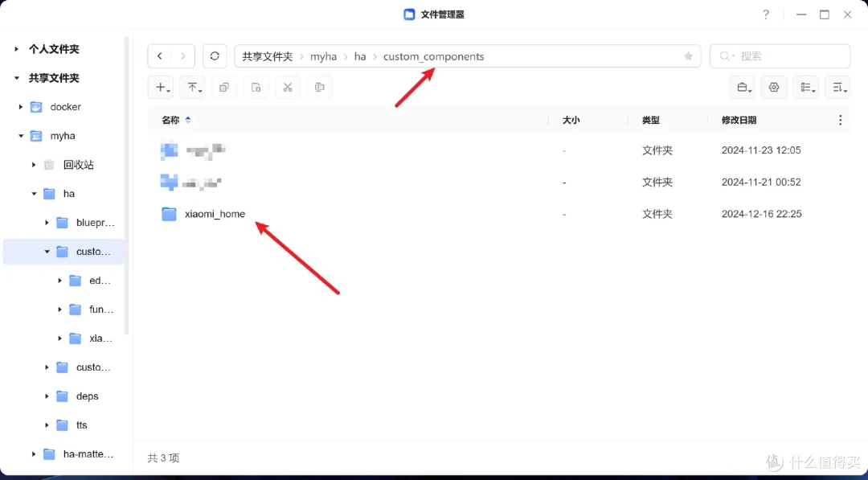
Task: Click the cut scissors icon
Action: tap(287, 88)
